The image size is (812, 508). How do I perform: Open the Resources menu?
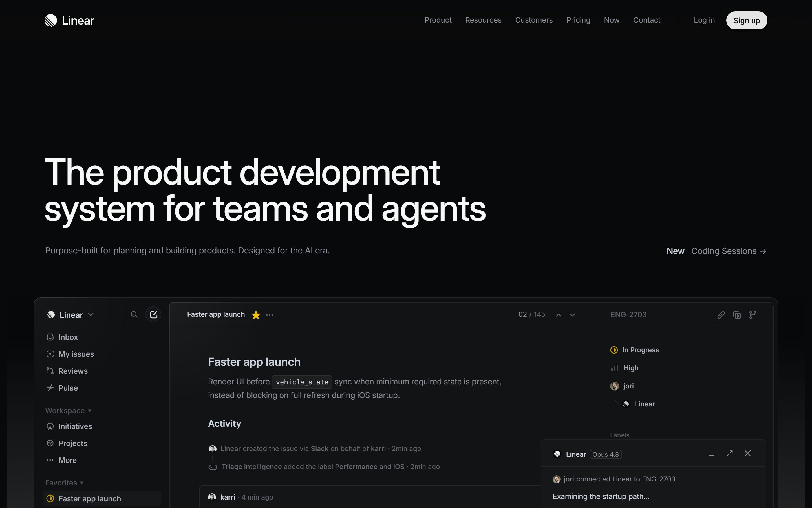[x=483, y=20]
